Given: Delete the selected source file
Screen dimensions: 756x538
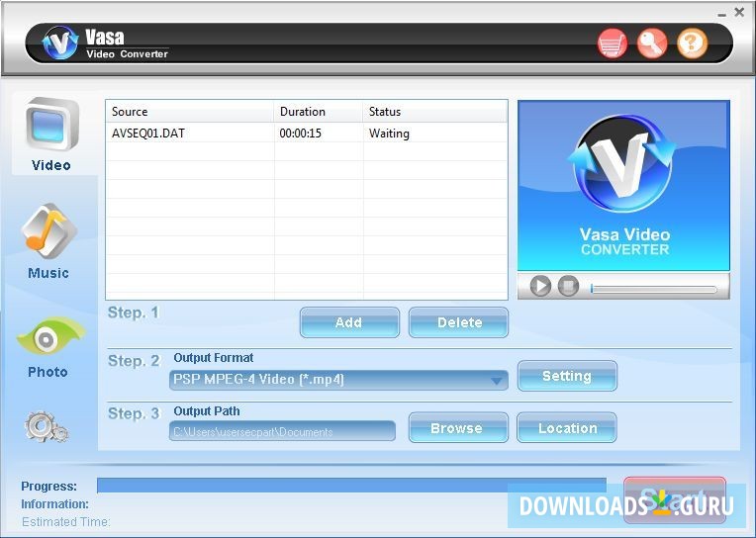Looking at the screenshot, I should pyautogui.click(x=458, y=322).
